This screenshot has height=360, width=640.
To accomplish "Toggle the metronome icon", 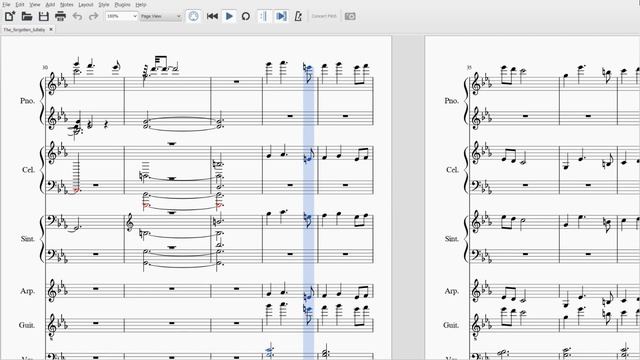I will pos(298,16).
